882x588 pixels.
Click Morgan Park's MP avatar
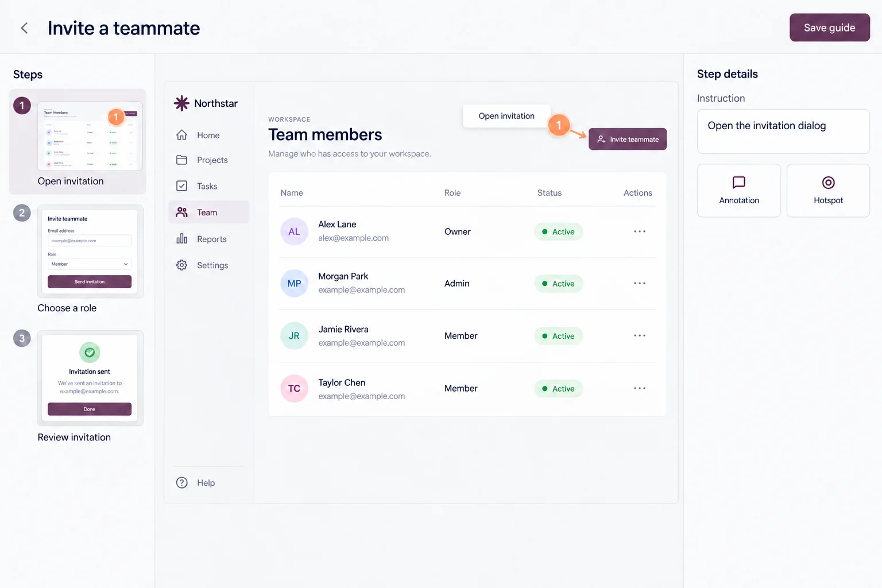click(294, 284)
